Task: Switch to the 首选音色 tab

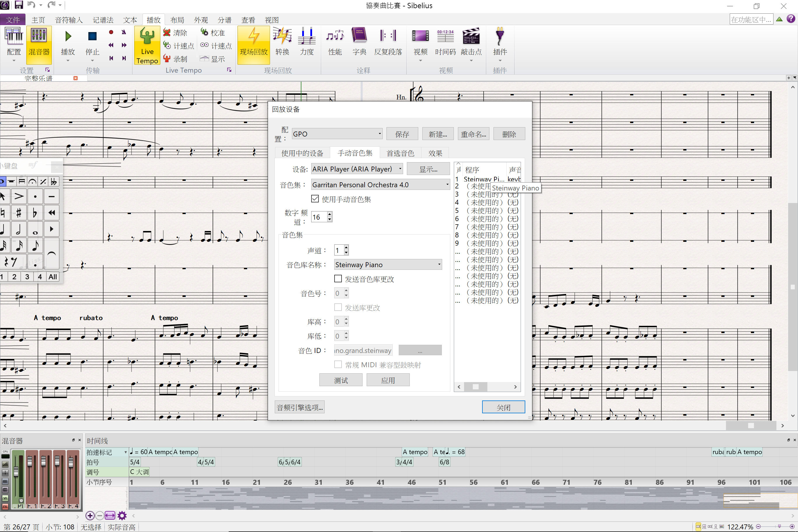Action: pos(400,153)
